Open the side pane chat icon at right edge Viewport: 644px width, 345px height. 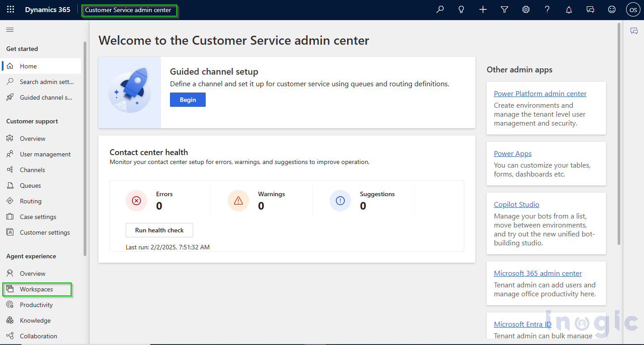[x=634, y=31]
